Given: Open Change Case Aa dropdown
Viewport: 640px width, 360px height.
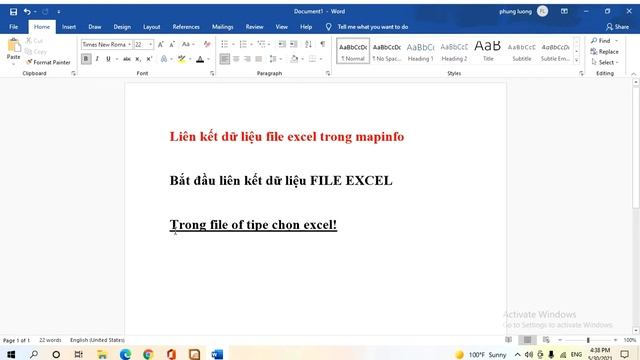Looking at the screenshot, I should point(188,44).
